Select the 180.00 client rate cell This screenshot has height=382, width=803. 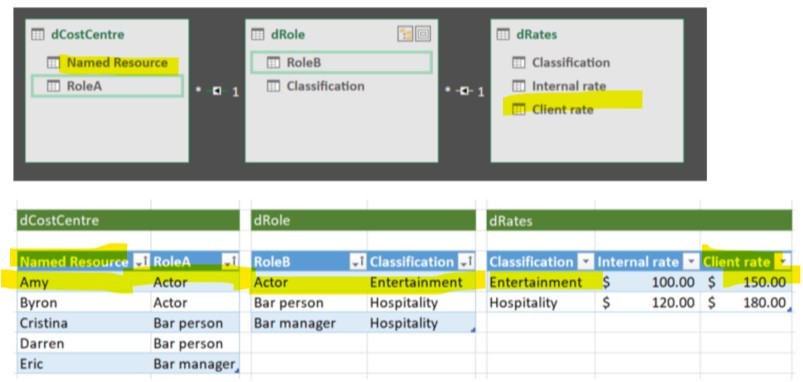tap(746, 303)
